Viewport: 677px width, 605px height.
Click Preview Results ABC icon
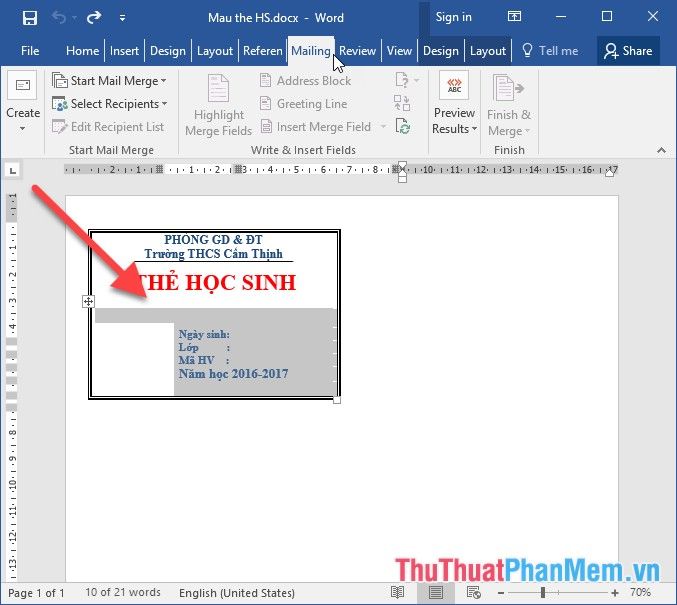(x=454, y=86)
